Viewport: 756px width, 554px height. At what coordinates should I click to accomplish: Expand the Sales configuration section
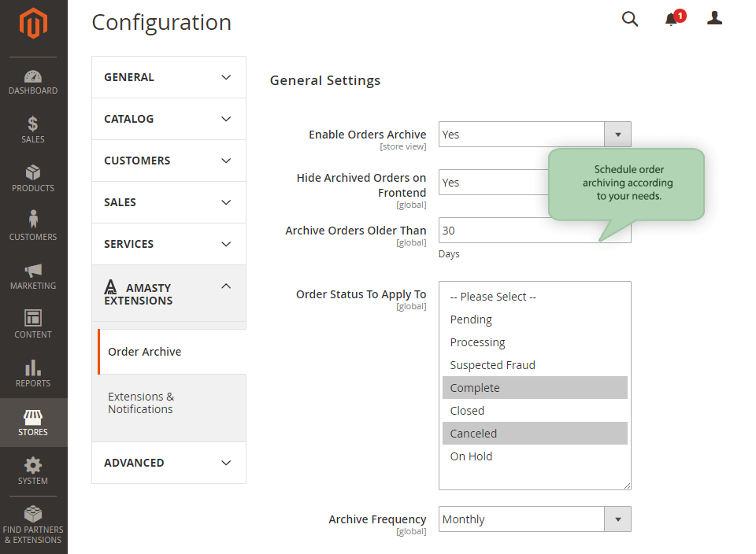[168, 202]
